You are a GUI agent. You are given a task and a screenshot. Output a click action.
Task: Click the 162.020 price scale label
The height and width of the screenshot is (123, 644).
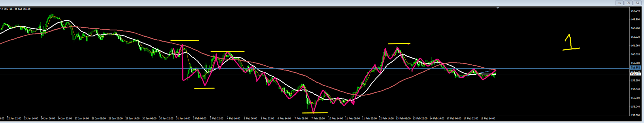[635, 37]
